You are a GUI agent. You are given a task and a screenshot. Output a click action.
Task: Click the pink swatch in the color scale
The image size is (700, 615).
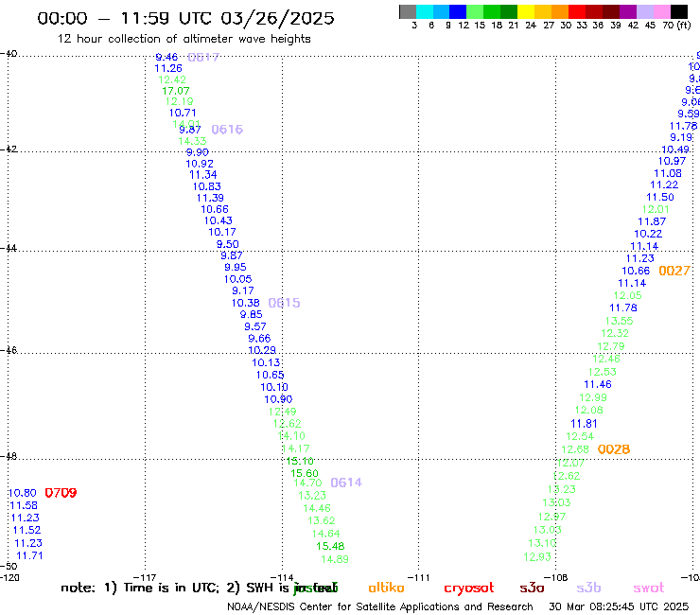tap(662, 11)
